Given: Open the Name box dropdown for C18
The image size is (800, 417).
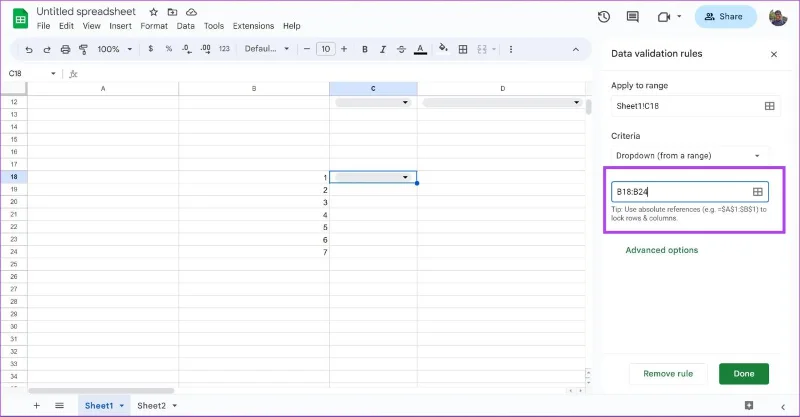Looking at the screenshot, I should coord(53,73).
